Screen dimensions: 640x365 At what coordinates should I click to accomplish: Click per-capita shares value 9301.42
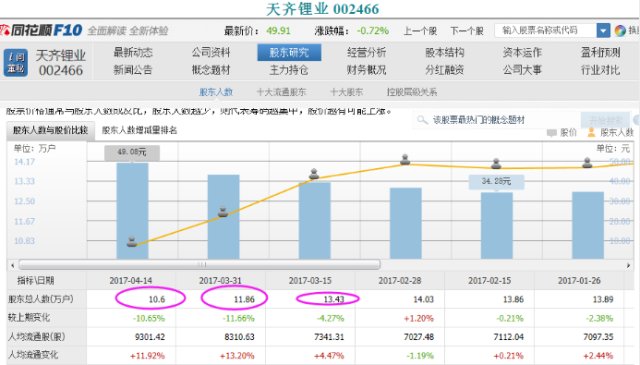(150, 337)
